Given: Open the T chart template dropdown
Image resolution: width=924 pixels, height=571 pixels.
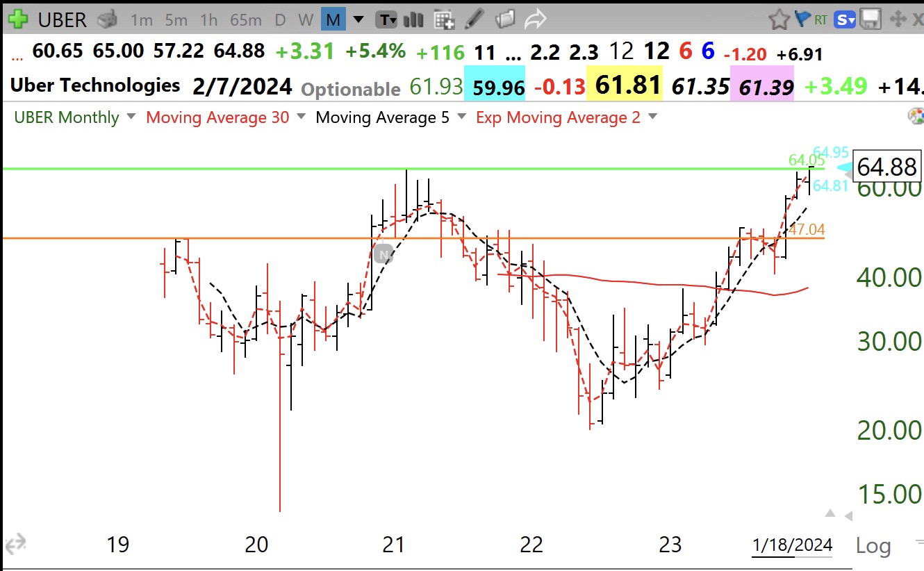Looking at the screenshot, I should point(386,19).
